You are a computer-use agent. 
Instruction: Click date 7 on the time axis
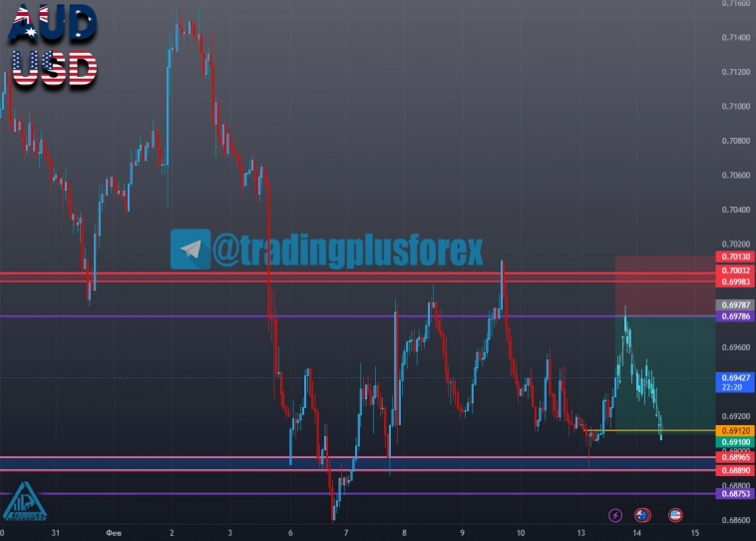point(346,533)
